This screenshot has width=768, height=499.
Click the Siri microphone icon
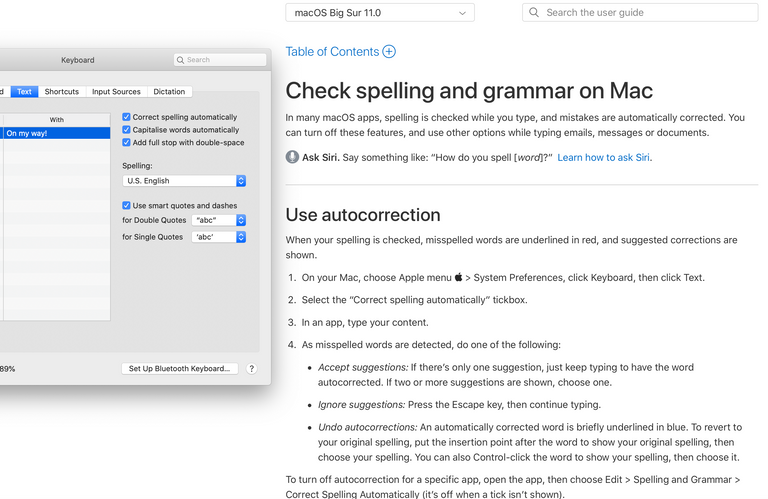point(292,157)
